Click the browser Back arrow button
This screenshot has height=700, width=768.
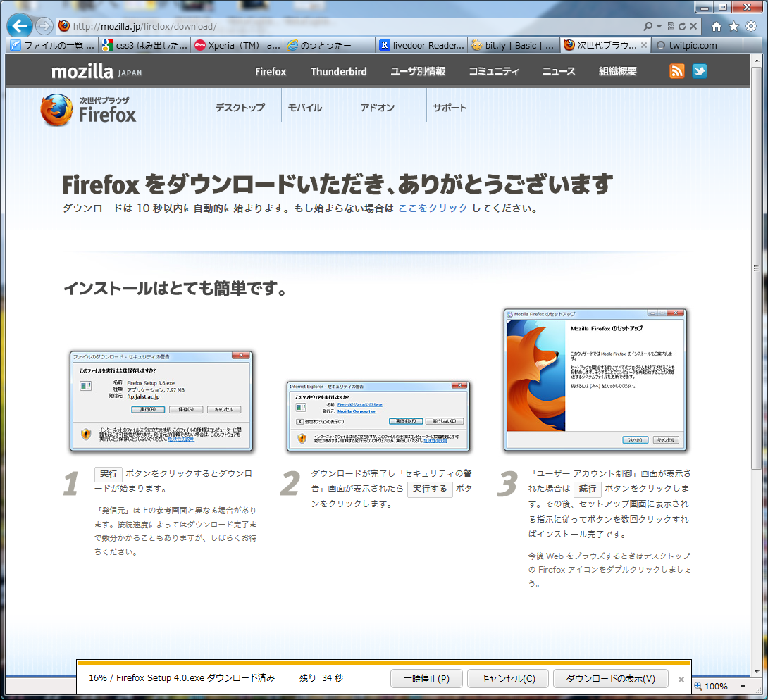(20, 25)
